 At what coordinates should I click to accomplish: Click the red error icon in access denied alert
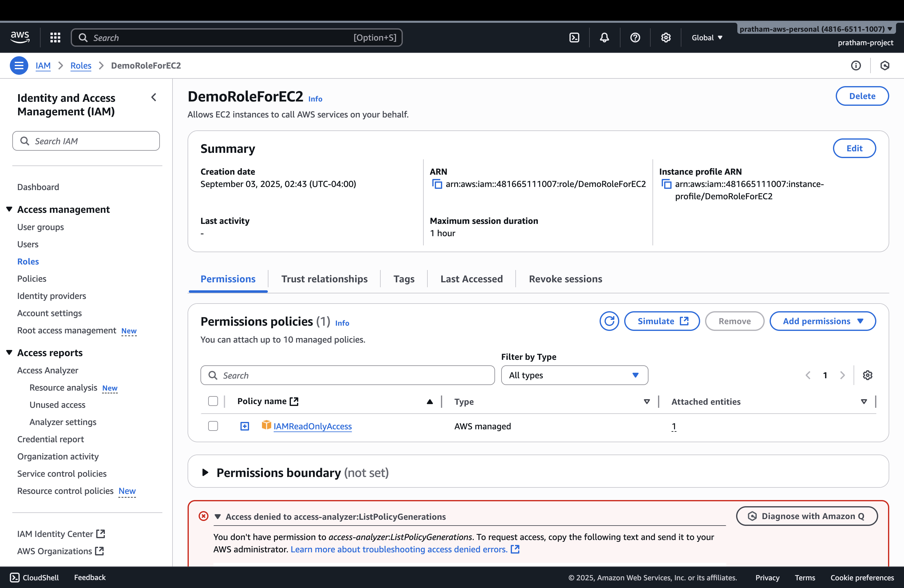204,516
